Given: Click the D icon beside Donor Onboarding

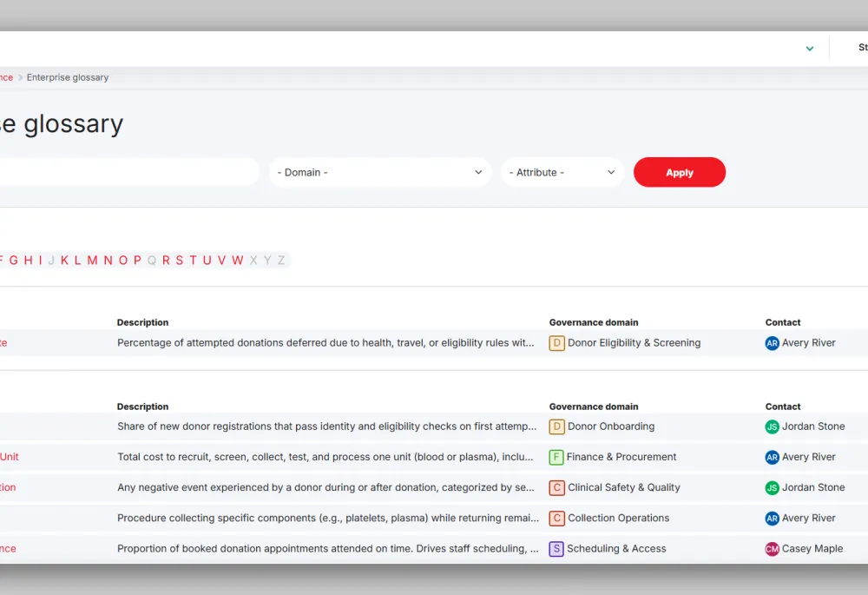Looking at the screenshot, I should pos(557,426).
